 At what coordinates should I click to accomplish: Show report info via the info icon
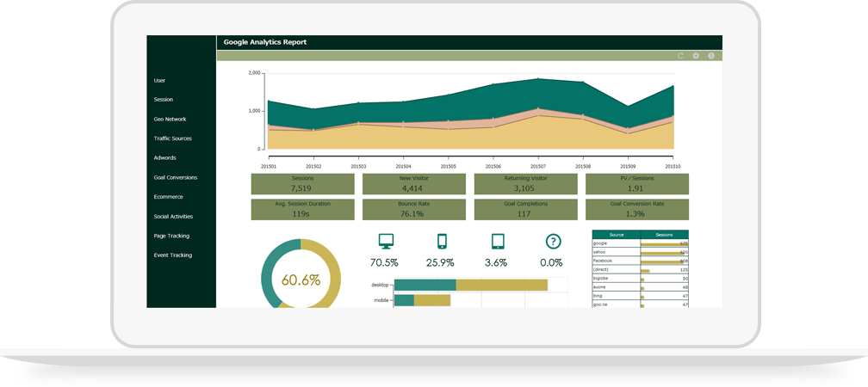pyautogui.click(x=711, y=56)
